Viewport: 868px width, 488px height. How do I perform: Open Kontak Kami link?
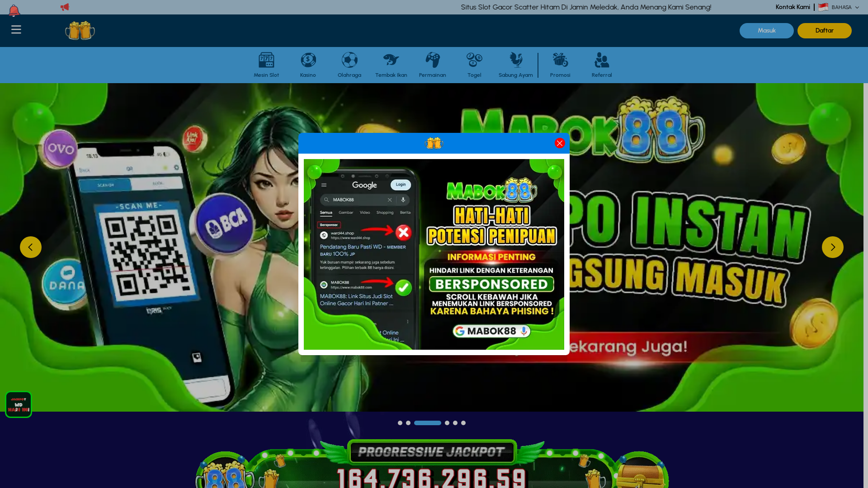click(x=793, y=7)
